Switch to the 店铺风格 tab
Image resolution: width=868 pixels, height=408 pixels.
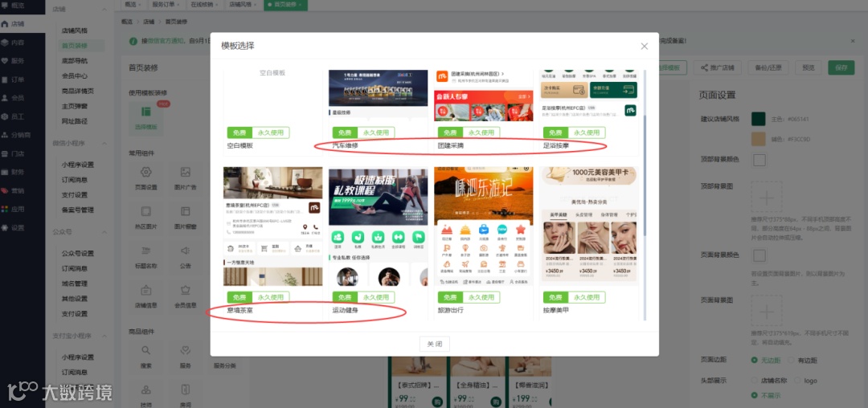coord(243,5)
